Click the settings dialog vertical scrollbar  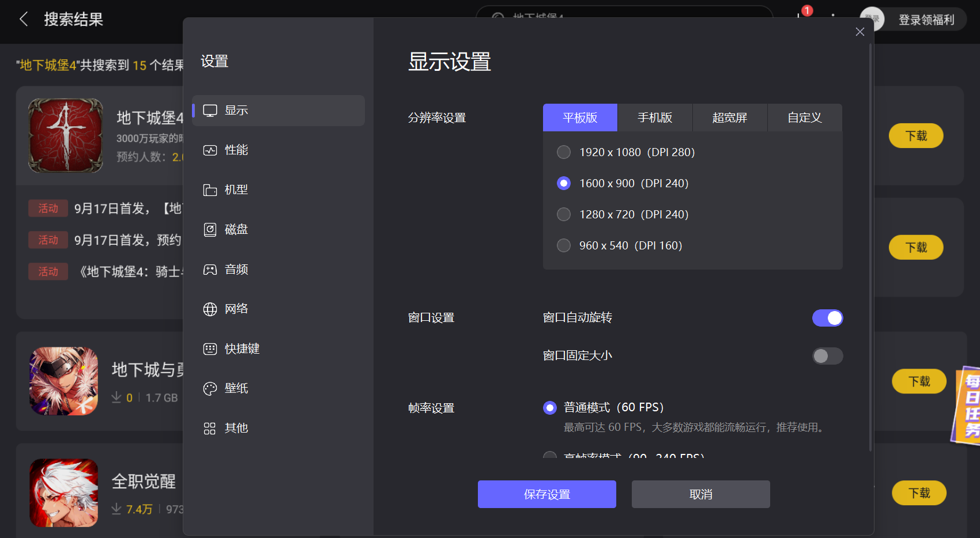point(870,248)
